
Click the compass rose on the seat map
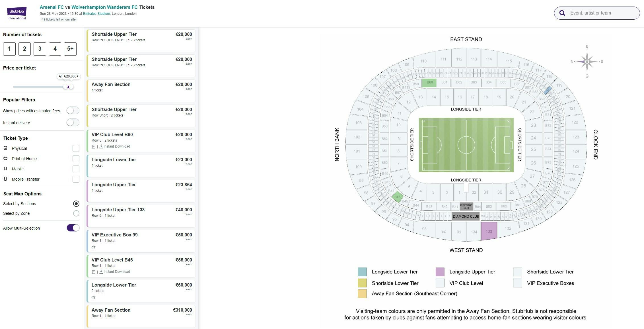(587, 62)
